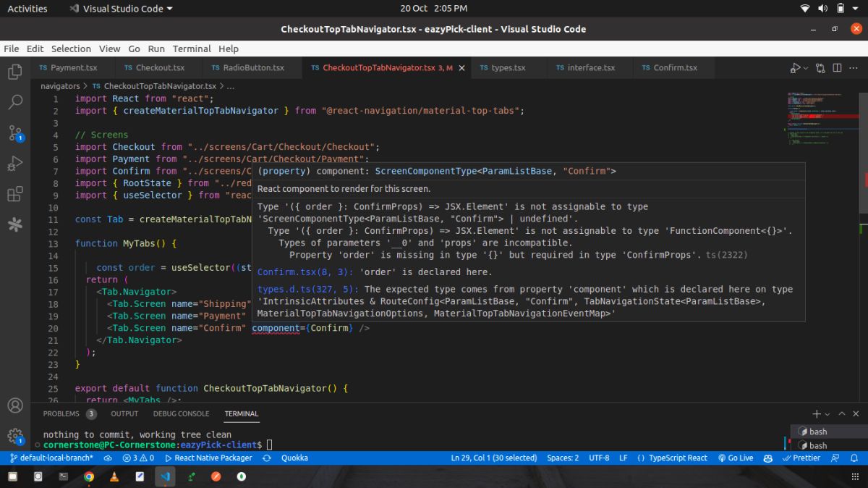The width and height of the screenshot is (868, 488).
Task: Click the feedback icon in status bar
Action: point(835,458)
